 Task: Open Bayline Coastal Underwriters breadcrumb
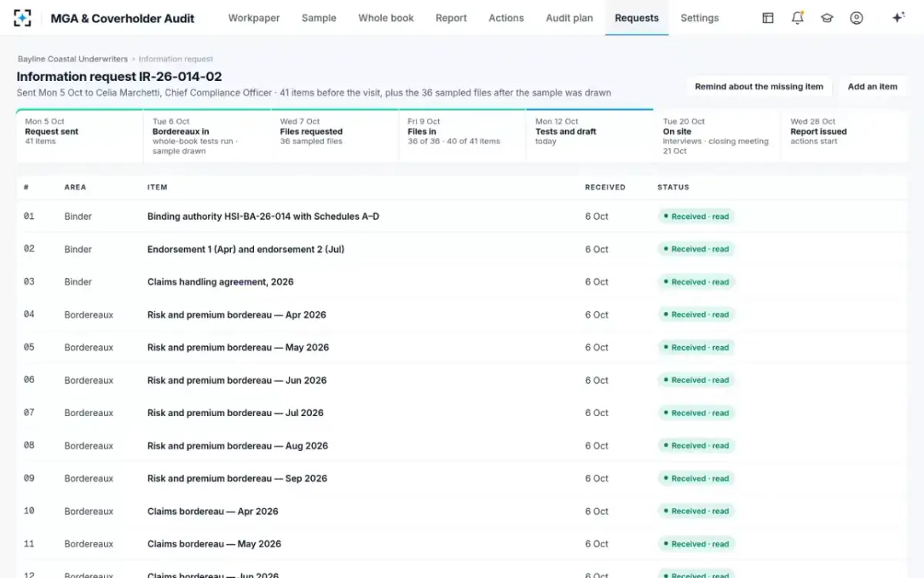coord(73,59)
